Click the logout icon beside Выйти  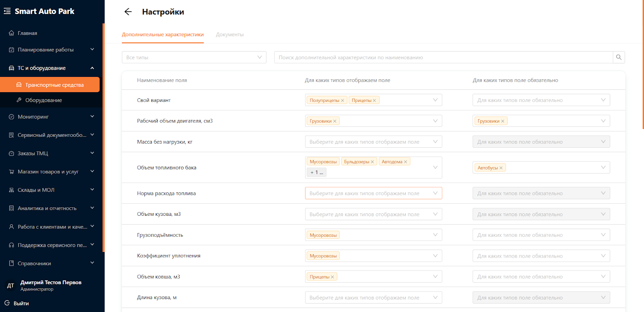[7, 303]
